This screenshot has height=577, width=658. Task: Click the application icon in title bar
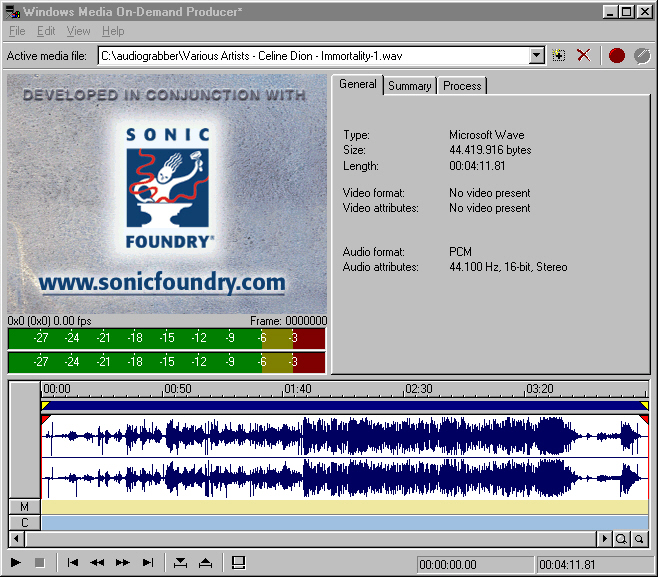tap(13, 12)
